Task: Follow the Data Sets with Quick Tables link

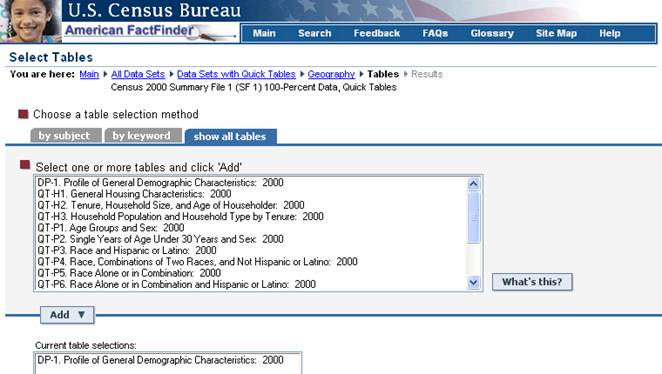Action: (236, 74)
